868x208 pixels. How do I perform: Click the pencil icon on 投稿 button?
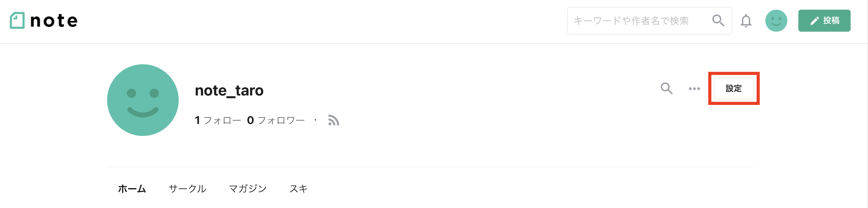tap(814, 21)
